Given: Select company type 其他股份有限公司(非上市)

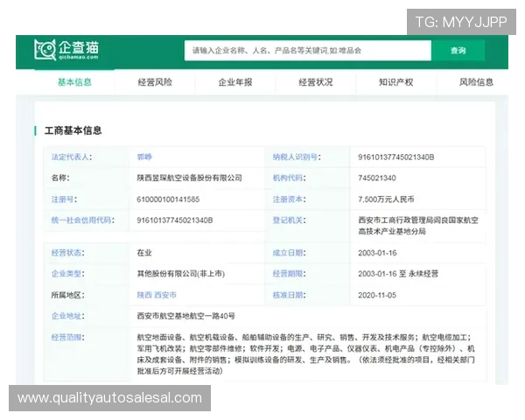Looking at the screenshot, I should pos(181,274).
